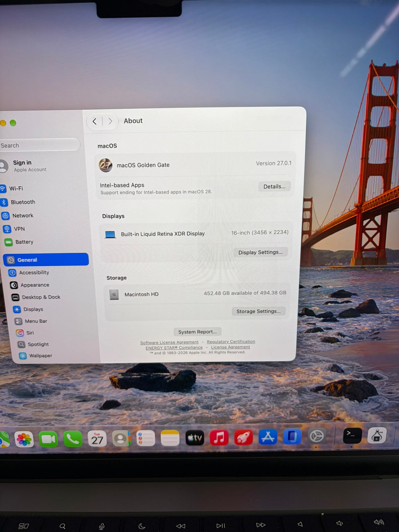Open Calendar showing 27 in the Dock

[97, 439]
